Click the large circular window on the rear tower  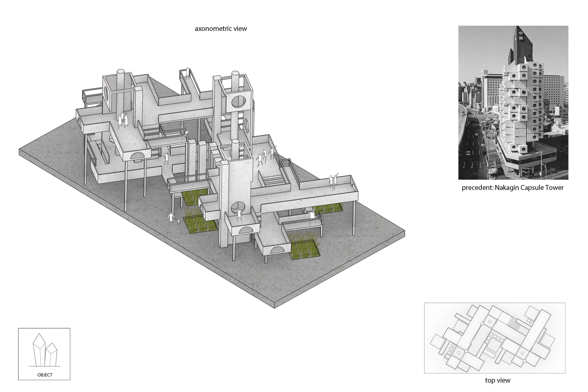[x=239, y=102]
